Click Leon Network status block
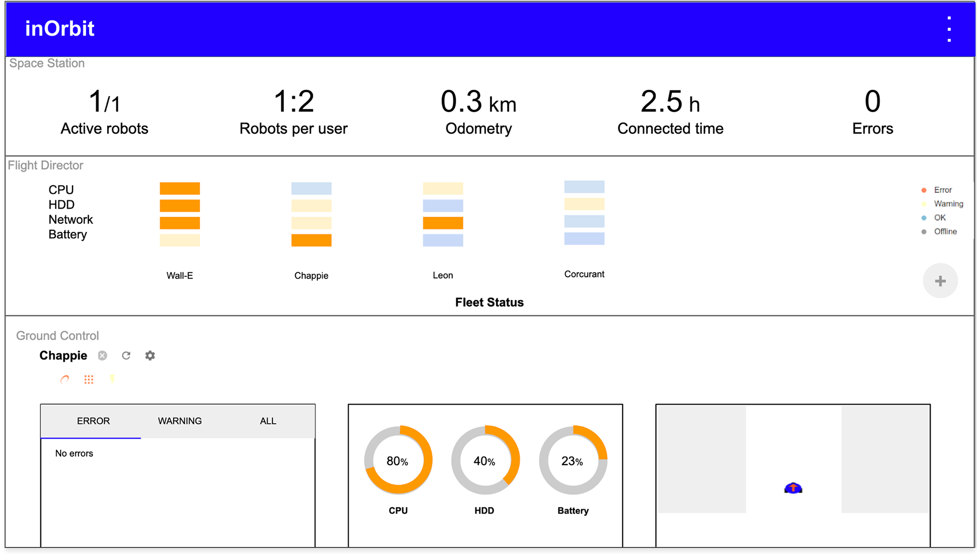The width and height of the screenshot is (980, 557). pyautogui.click(x=443, y=223)
